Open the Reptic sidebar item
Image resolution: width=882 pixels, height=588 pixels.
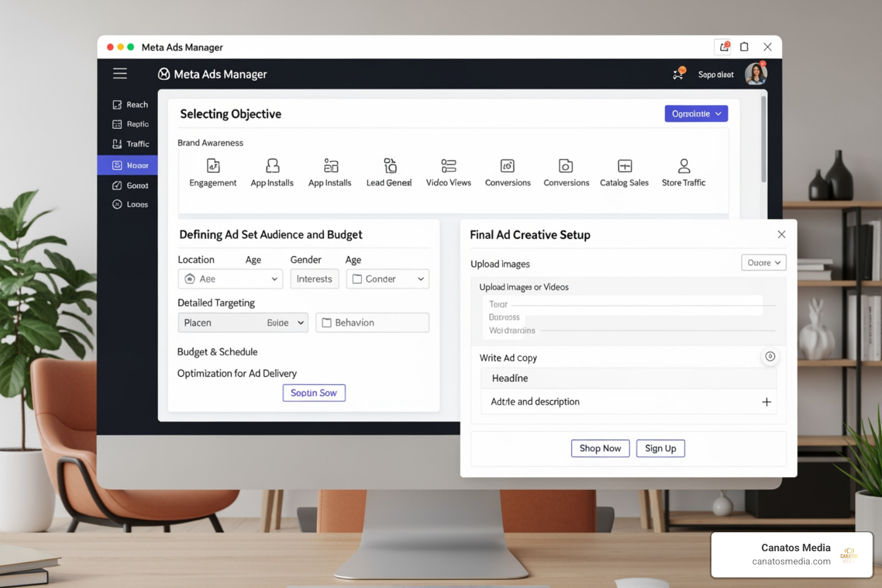click(x=130, y=124)
